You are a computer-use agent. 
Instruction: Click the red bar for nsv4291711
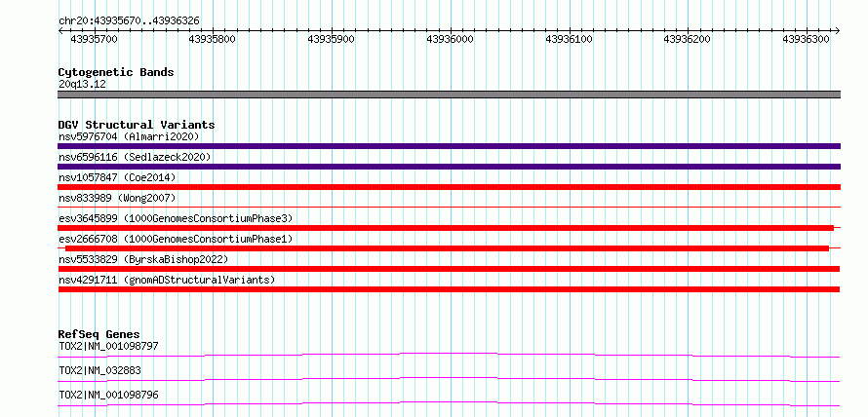pyautogui.click(x=449, y=289)
